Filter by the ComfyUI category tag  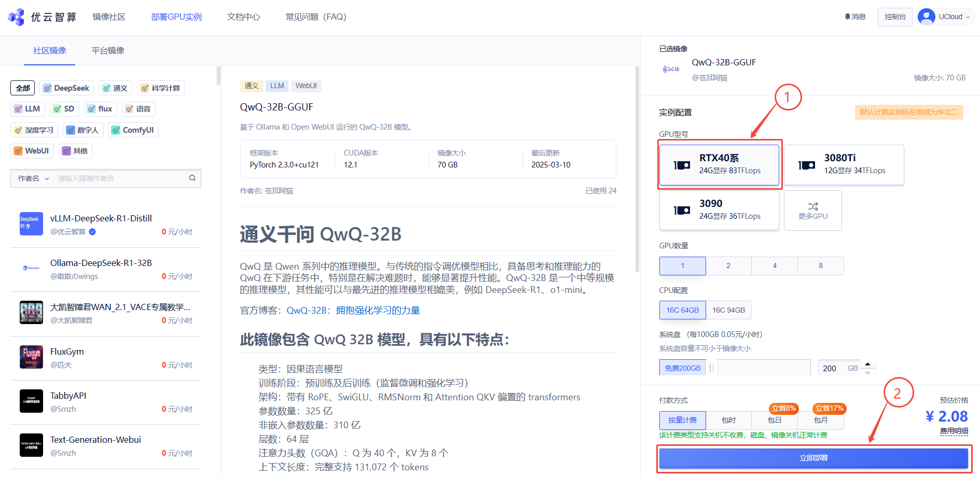point(133,130)
